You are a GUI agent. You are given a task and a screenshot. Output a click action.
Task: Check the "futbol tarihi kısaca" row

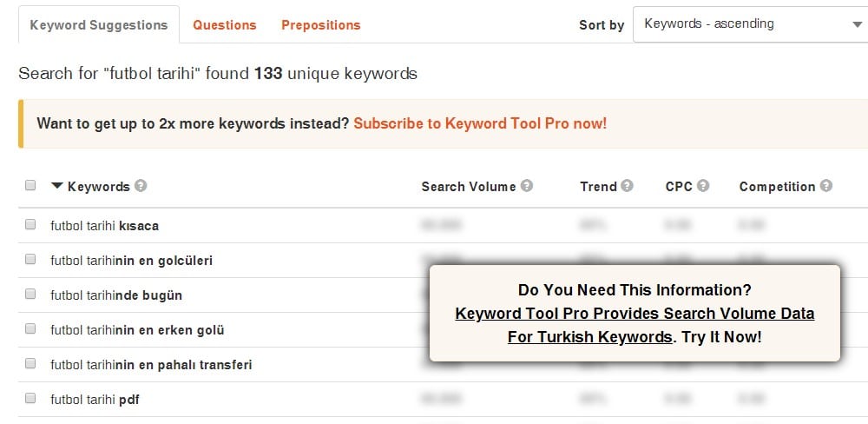(30, 224)
